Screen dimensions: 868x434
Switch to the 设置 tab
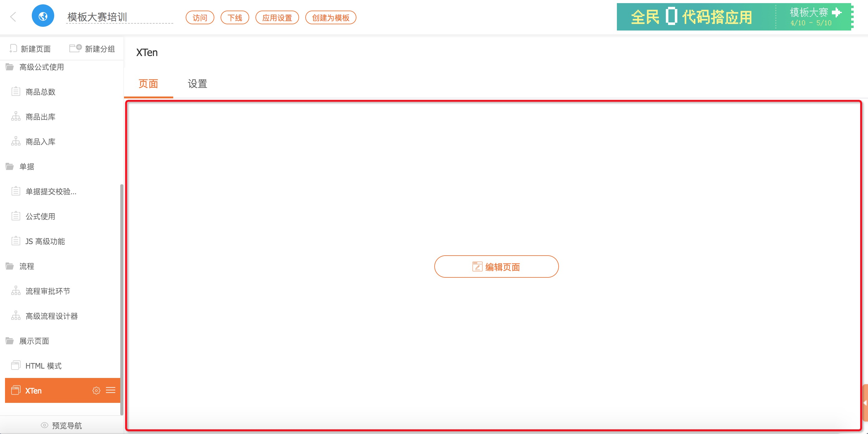(x=197, y=84)
